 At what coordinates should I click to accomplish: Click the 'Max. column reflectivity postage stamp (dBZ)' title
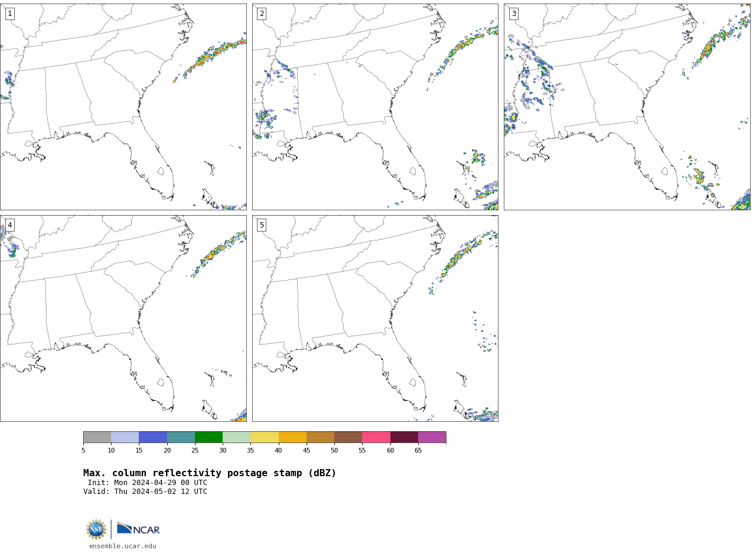(x=210, y=473)
